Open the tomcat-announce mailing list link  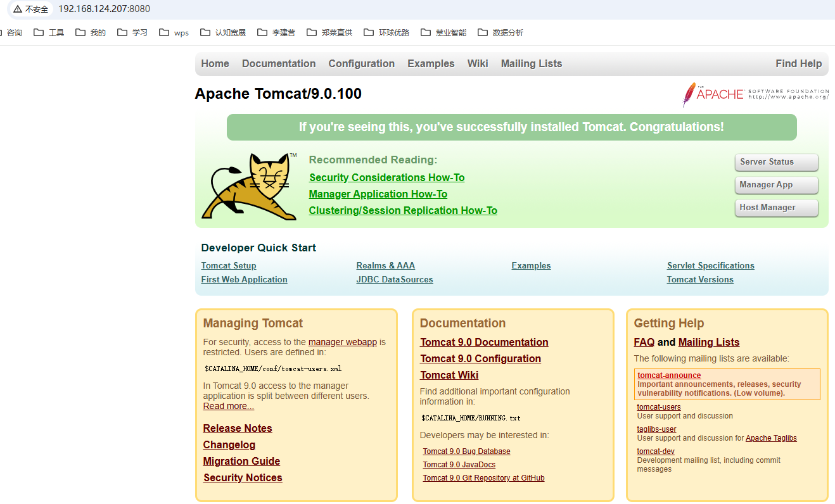click(x=669, y=375)
